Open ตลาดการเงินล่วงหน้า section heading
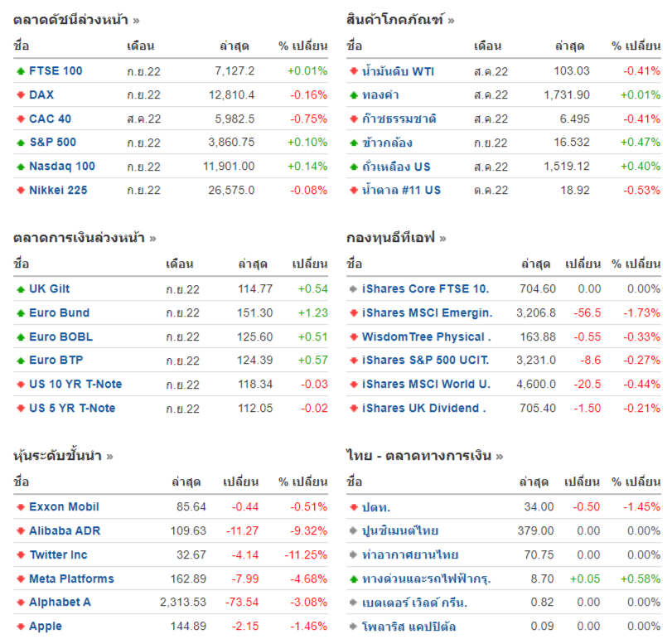 (79, 237)
